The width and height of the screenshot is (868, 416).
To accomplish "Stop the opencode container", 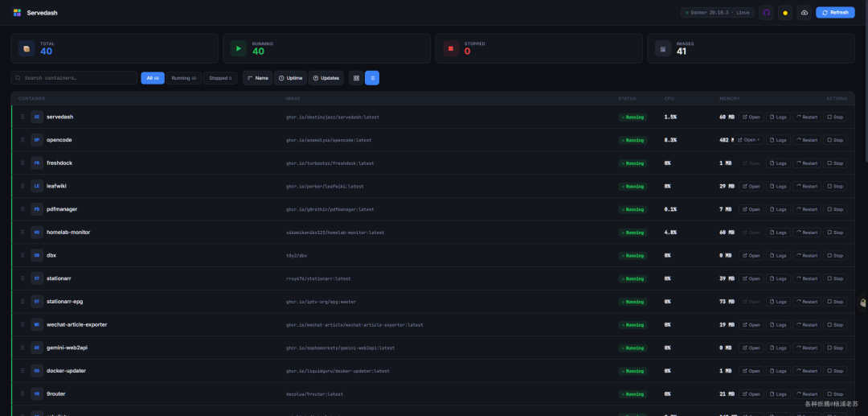I will (835, 140).
